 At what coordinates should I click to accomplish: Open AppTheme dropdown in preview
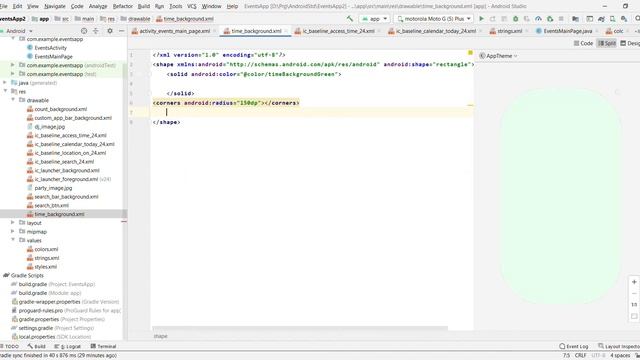[498, 56]
